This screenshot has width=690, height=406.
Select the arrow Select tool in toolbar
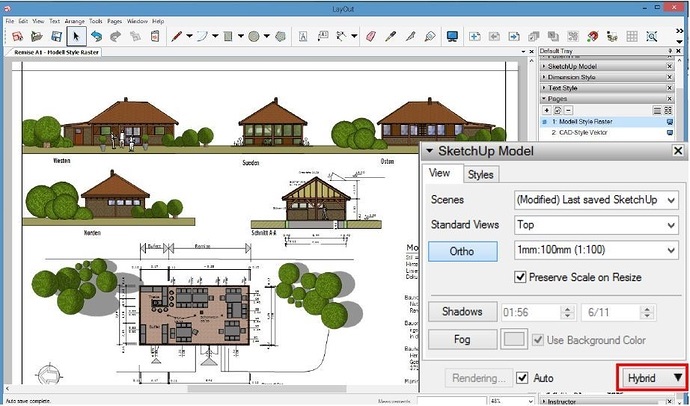pos(78,36)
